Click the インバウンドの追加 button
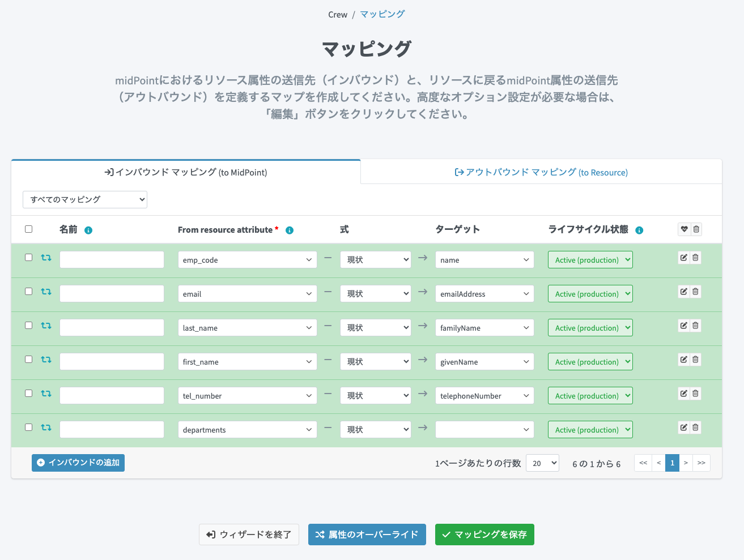This screenshot has height=560, width=744. (x=78, y=463)
